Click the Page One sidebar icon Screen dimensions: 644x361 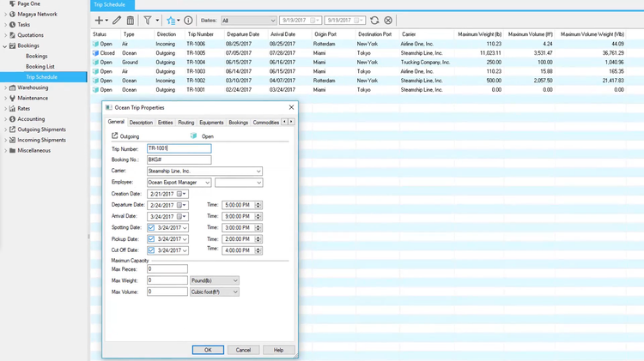tap(12, 3)
